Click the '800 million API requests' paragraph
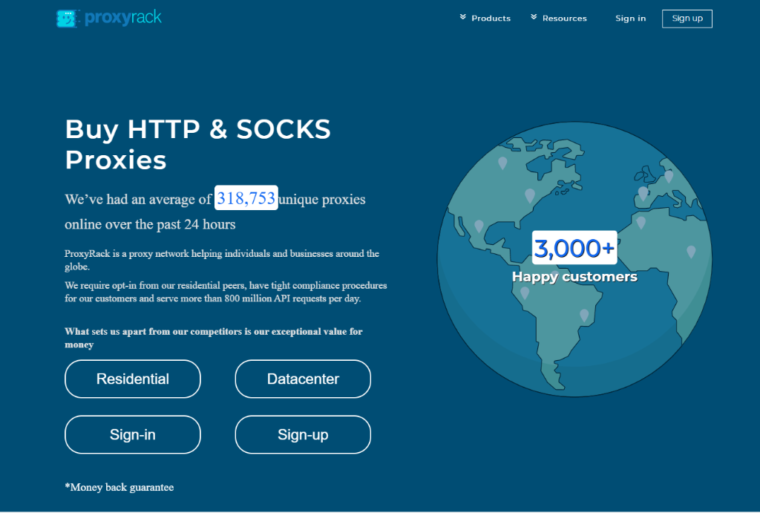 coord(226,292)
